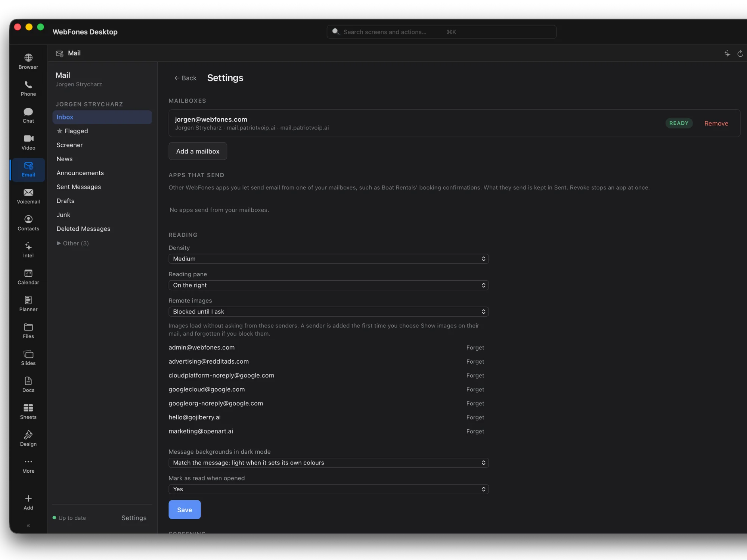The image size is (747, 560).
Task: Open Mark as read when opened dropdown
Action: pos(329,489)
